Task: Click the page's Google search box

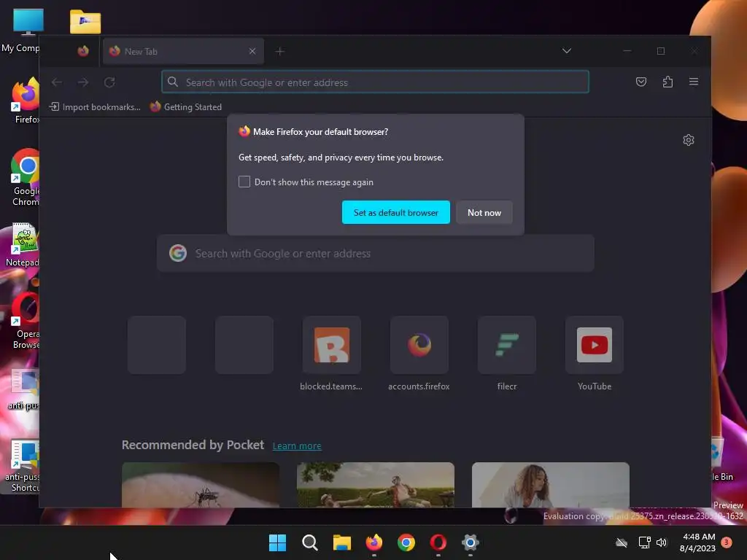Action: click(x=376, y=253)
